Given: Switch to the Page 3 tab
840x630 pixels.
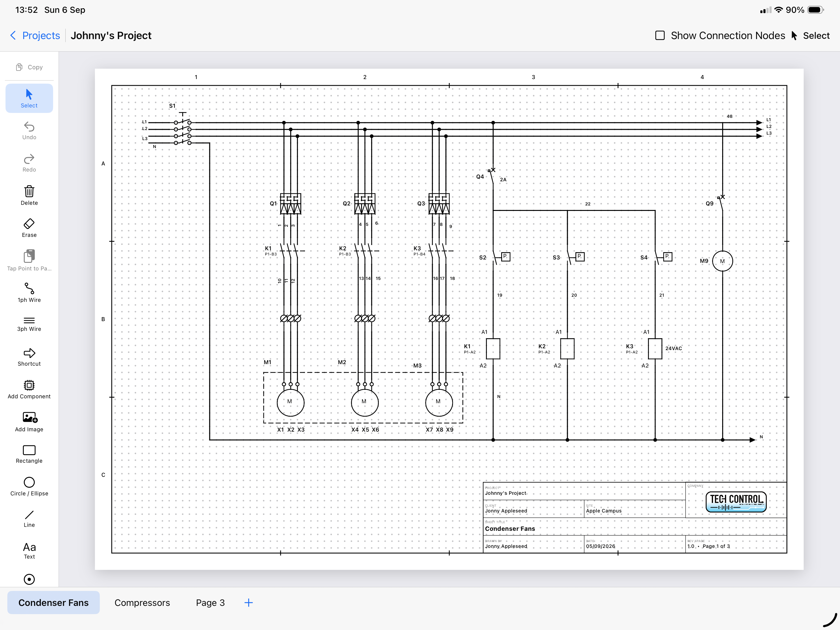Looking at the screenshot, I should [x=210, y=603].
